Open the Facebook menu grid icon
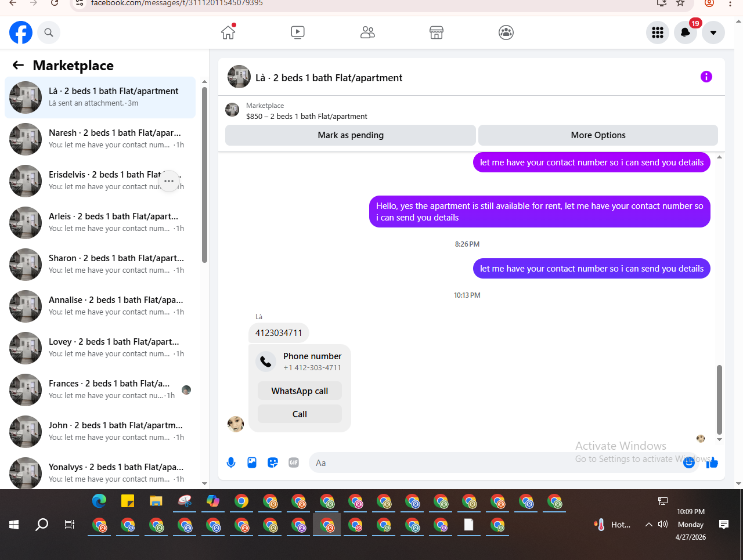This screenshot has height=560, width=743. coord(658,32)
